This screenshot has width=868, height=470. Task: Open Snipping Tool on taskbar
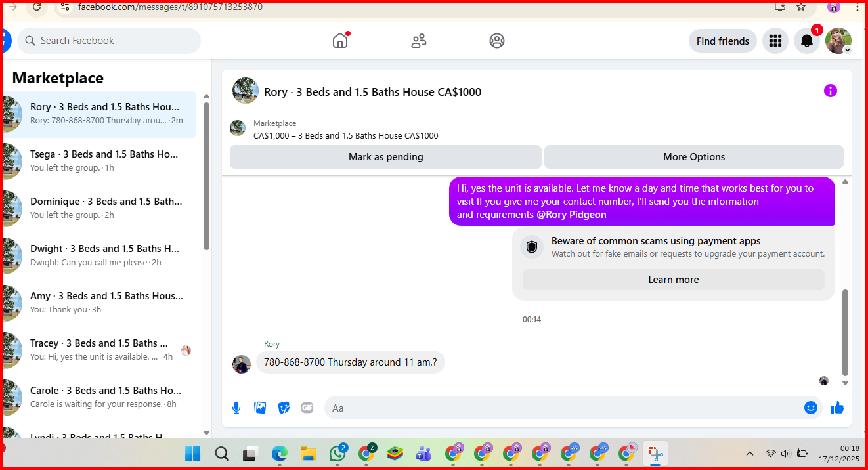point(655,454)
